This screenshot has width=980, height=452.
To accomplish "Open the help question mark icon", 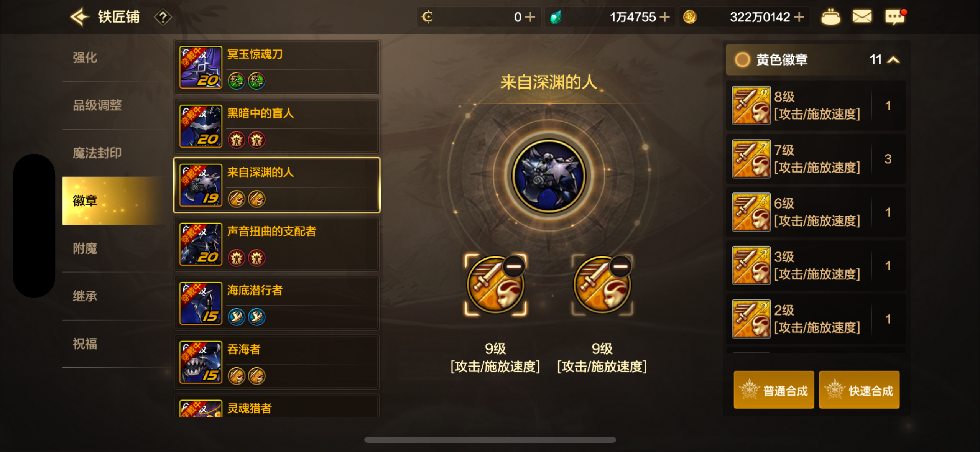I will 163,17.
